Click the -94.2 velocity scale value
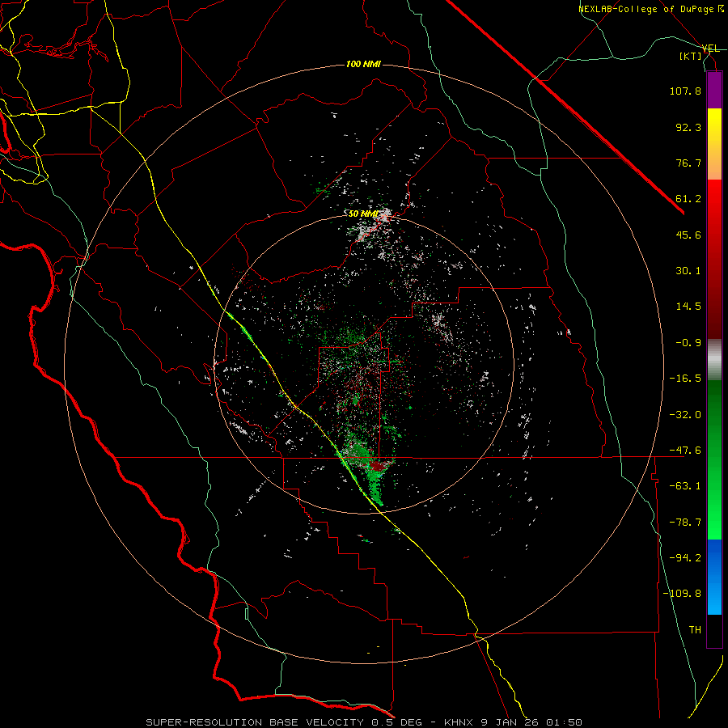728x728 pixels. click(x=685, y=558)
